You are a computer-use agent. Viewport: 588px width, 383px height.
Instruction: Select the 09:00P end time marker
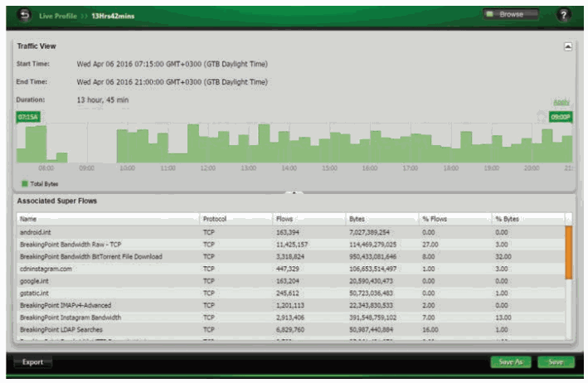[x=561, y=117]
